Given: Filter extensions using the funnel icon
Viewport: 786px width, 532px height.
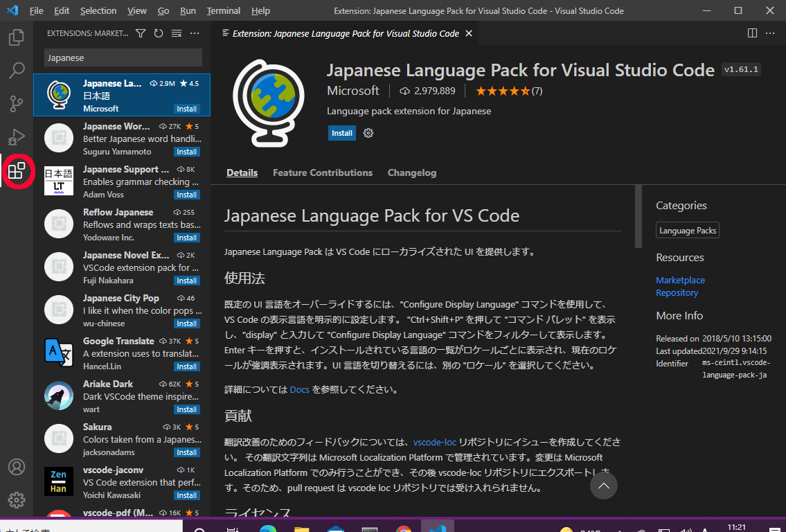Looking at the screenshot, I should (141, 33).
